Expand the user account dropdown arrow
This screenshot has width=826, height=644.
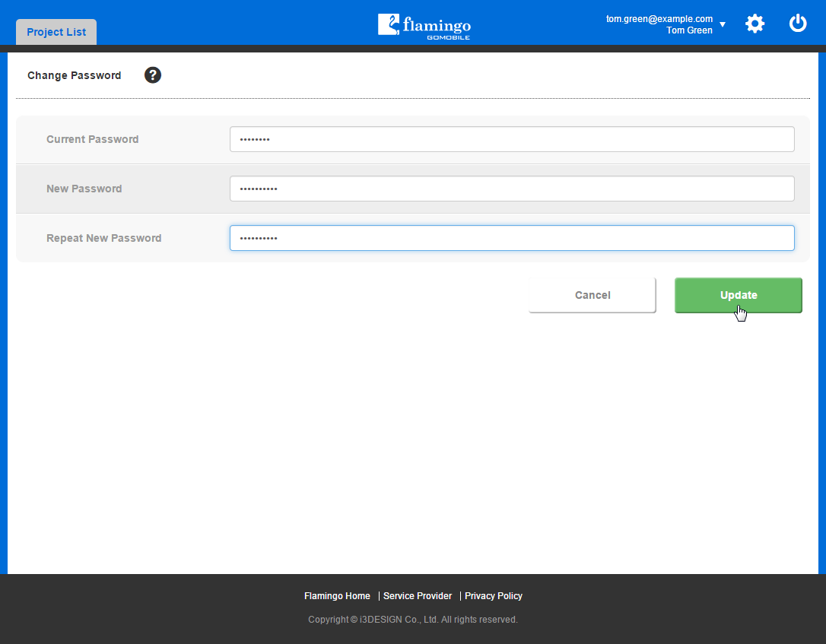tap(723, 24)
